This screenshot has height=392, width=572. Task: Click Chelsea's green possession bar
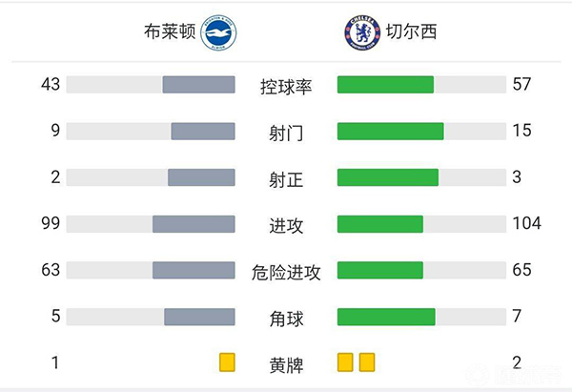[x=385, y=85]
